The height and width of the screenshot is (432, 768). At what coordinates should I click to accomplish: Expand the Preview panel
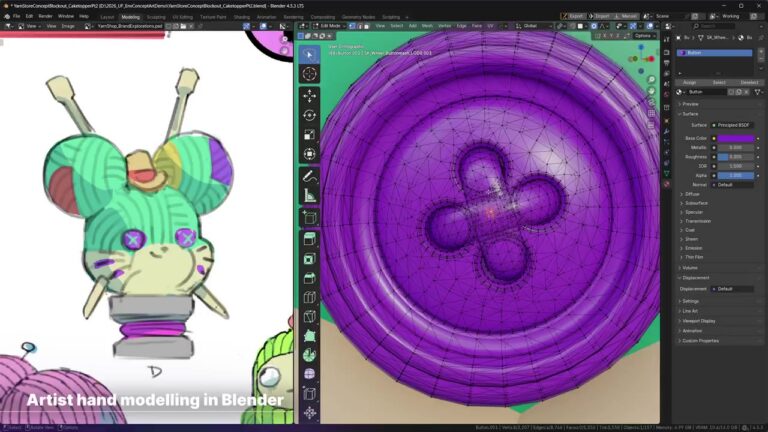690,104
